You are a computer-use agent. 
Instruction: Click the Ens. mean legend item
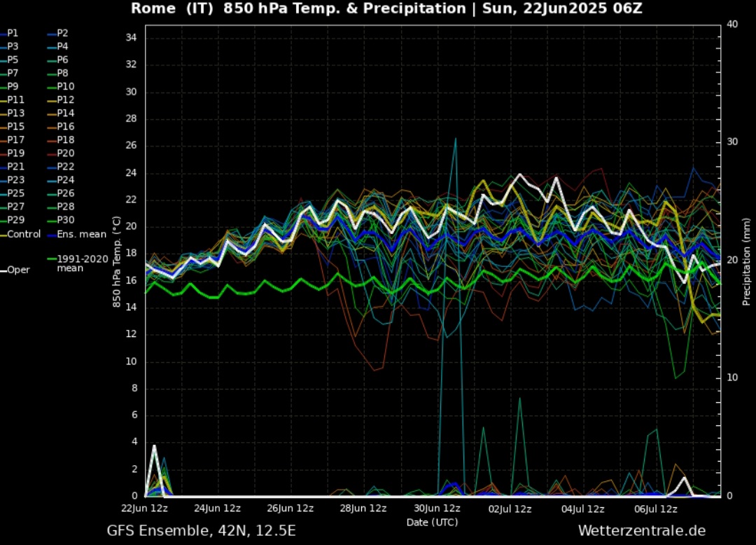pos(81,234)
